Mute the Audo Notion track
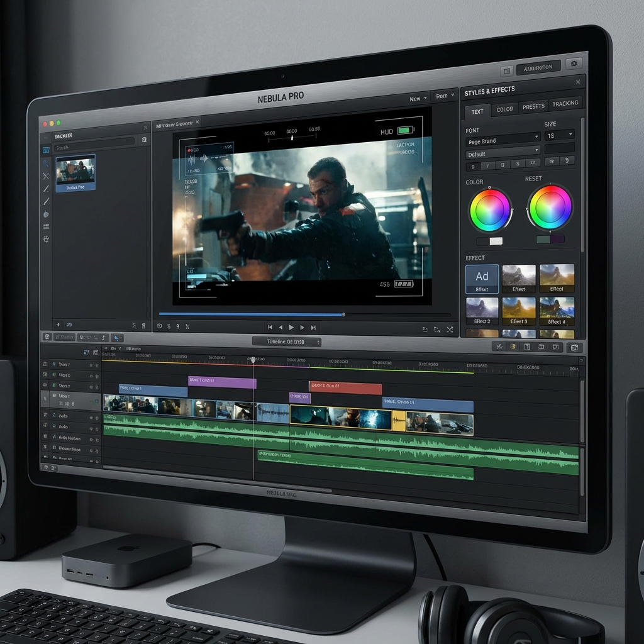644x644 pixels. click(91, 440)
